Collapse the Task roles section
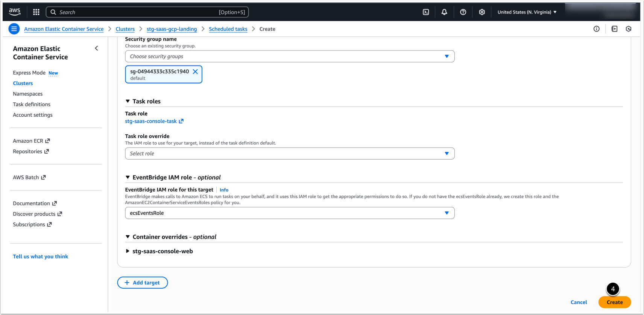Screen dimensions: 644x315 (128, 101)
